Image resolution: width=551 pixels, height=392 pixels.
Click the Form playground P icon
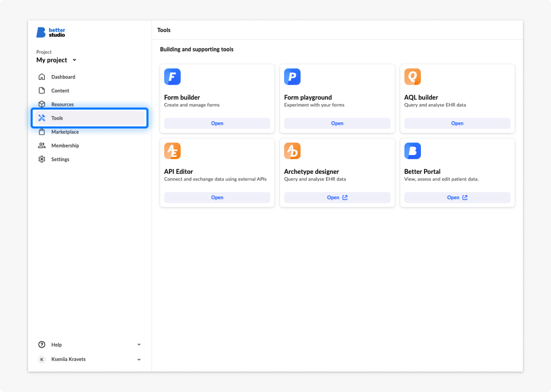click(292, 76)
